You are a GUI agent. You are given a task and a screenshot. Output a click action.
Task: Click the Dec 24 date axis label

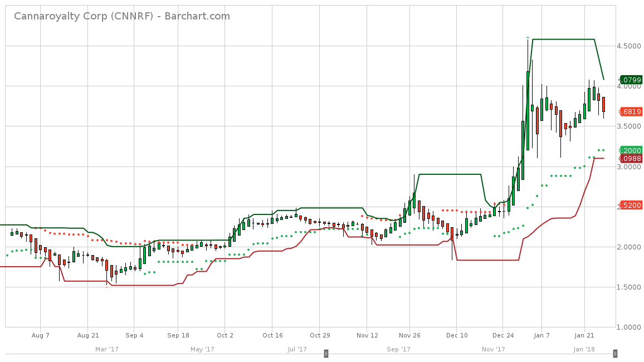tap(503, 335)
